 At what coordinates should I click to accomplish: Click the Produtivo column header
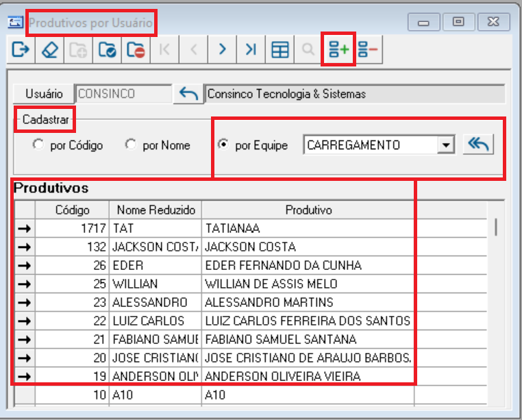pos(308,210)
